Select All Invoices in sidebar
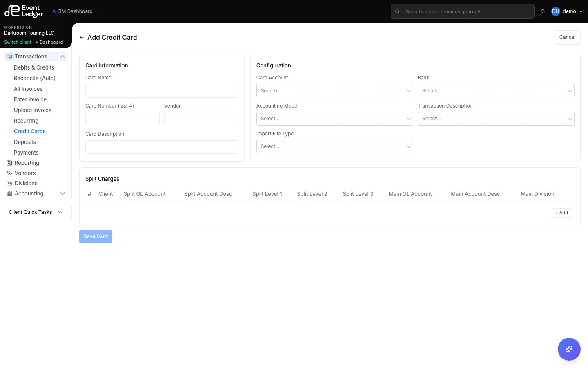 point(28,89)
